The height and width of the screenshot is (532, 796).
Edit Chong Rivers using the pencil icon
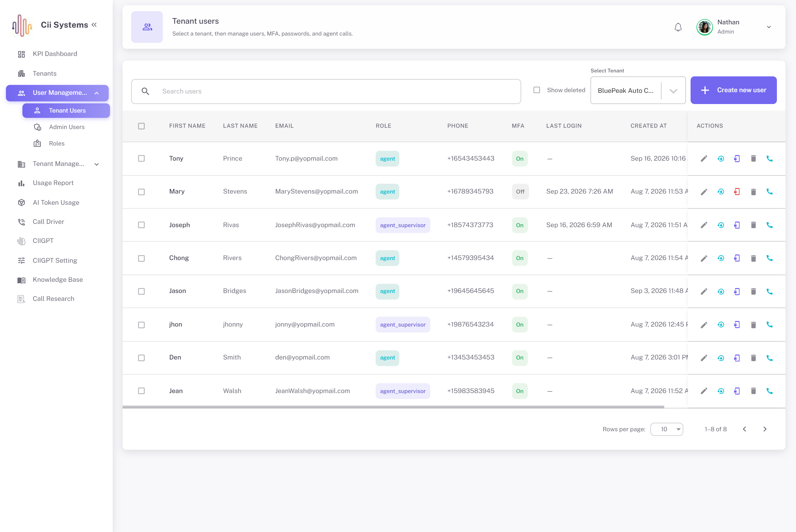point(704,258)
